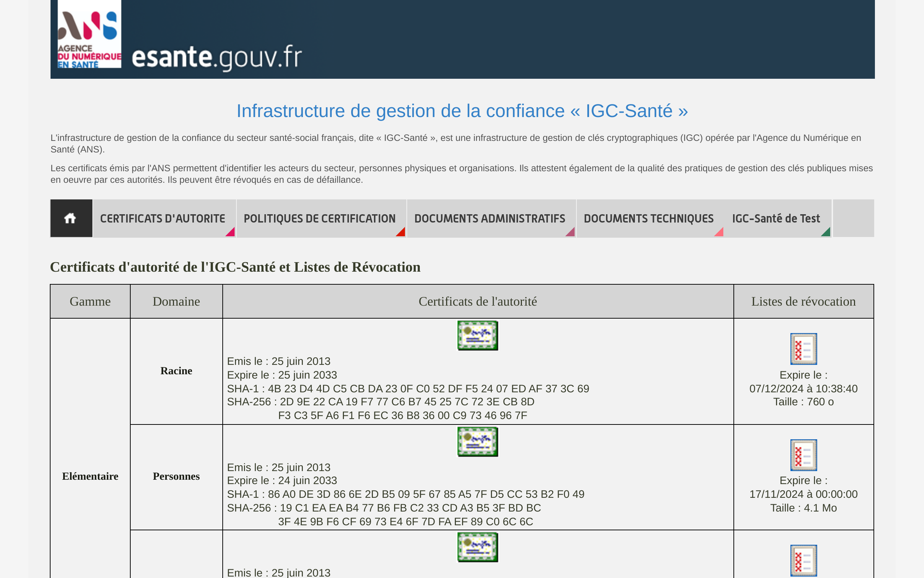This screenshot has height=578, width=924.
Task: Open the DOCUMENTS ADMINISTRATIFS menu
Action: [x=491, y=218]
